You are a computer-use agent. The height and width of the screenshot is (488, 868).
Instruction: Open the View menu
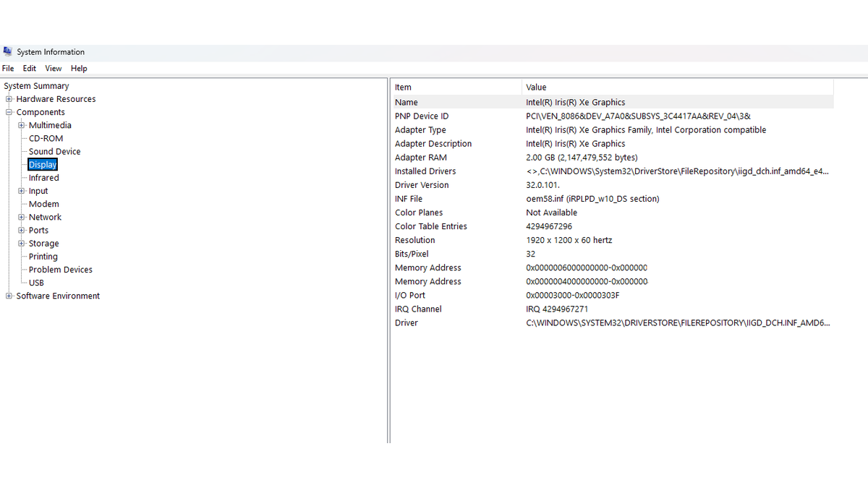[54, 69]
